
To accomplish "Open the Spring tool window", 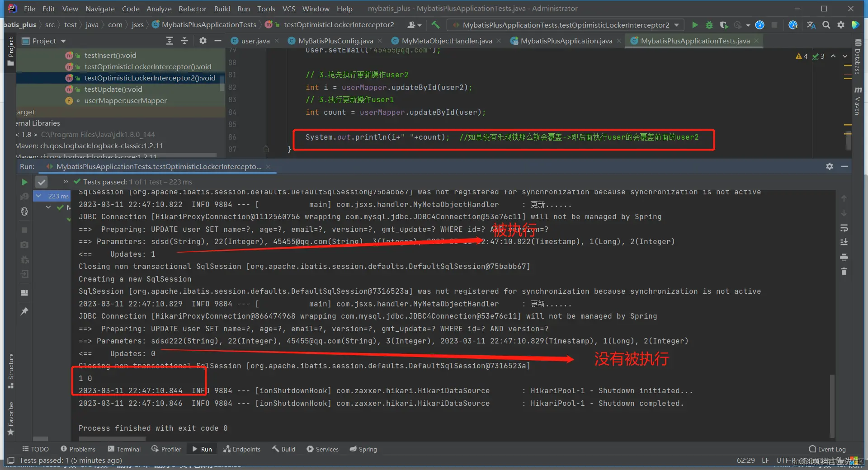I will tap(363, 449).
